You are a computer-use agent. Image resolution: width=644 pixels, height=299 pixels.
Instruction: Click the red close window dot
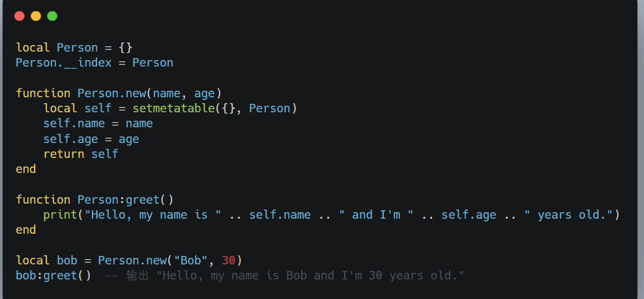tap(20, 16)
